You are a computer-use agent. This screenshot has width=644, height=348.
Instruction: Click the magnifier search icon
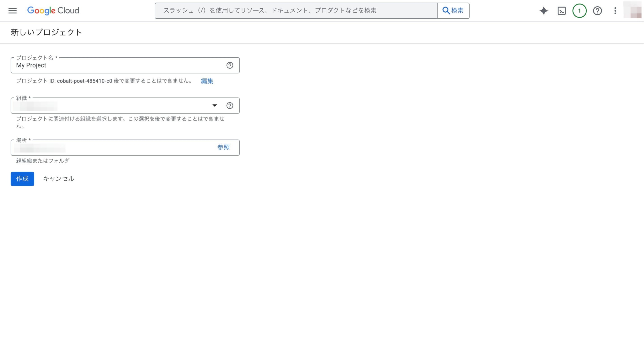(446, 11)
